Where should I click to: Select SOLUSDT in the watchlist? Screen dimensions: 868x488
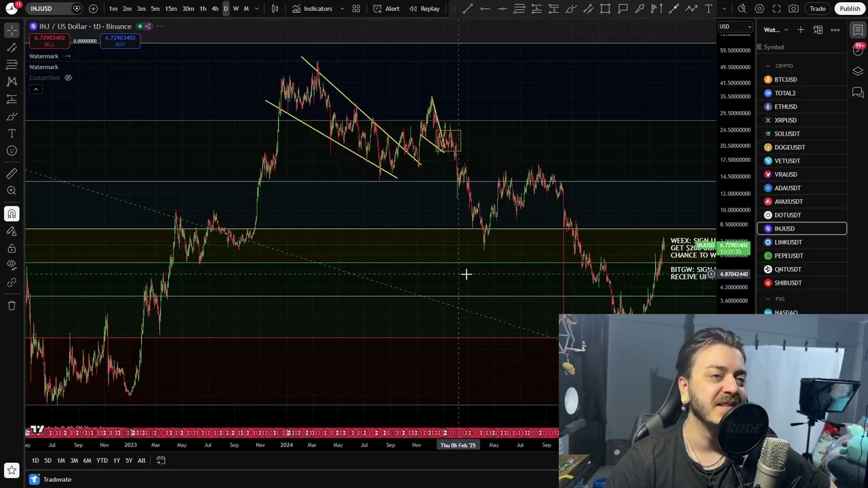[802, 134]
